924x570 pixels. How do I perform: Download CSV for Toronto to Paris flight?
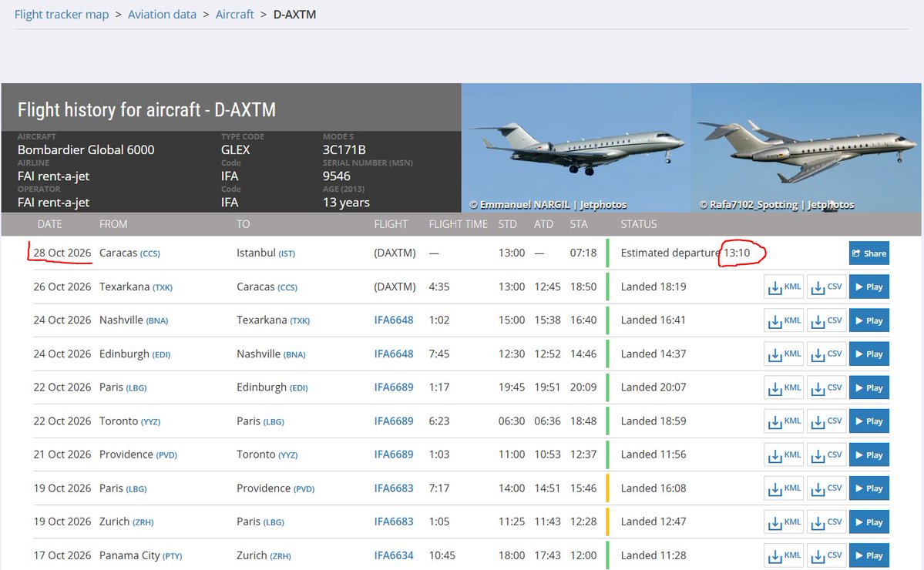tap(827, 421)
